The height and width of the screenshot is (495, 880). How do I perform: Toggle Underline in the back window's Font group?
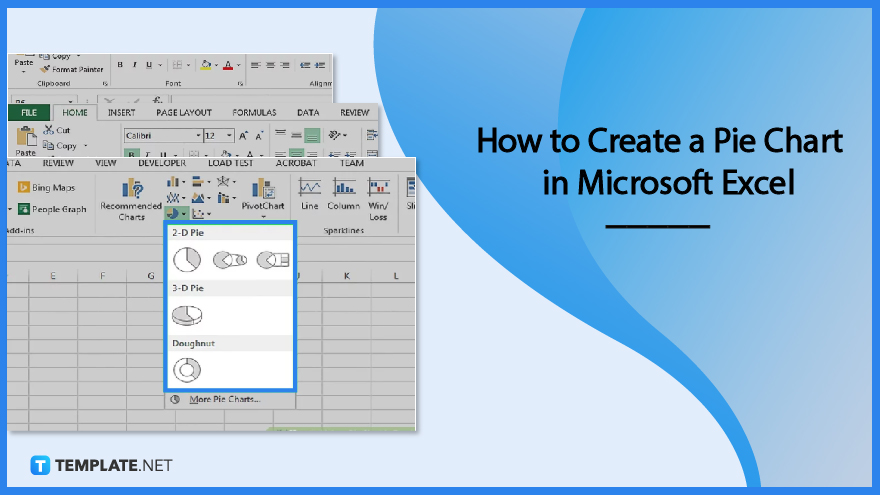point(149,65)
